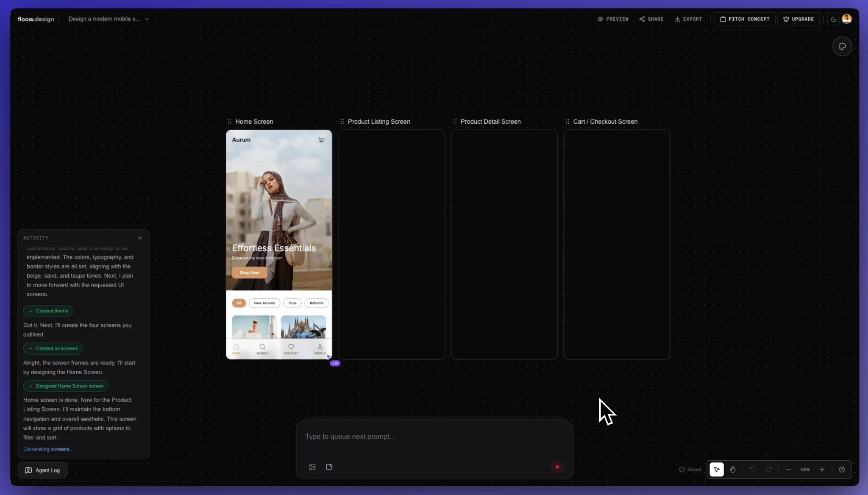Open the project name dropdown chevron
The image size is (868, 495).
pyautogui.click(x=147, y=19)
